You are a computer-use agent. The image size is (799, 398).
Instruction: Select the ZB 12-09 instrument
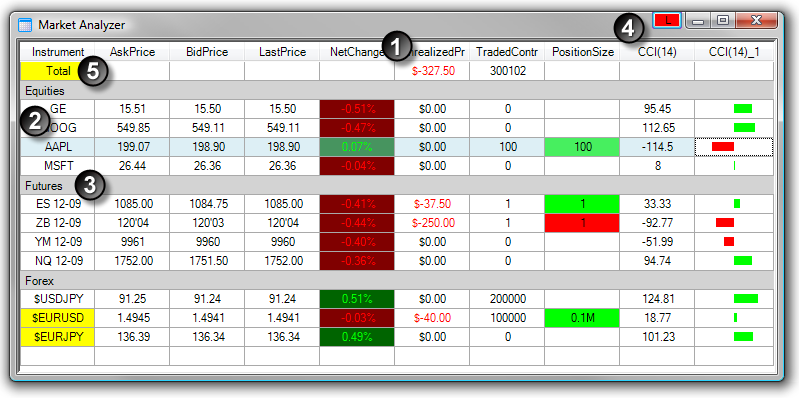58,223
